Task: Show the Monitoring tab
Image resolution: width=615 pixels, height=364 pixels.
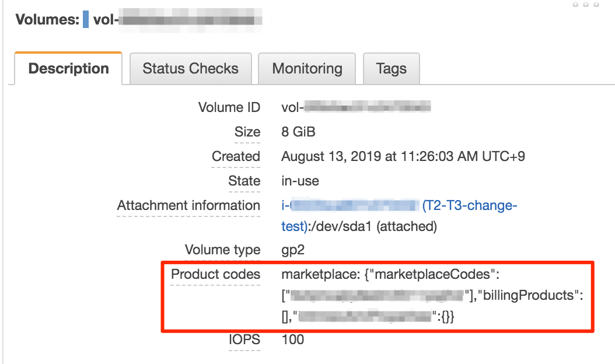Action: click(x=307, y=69)
